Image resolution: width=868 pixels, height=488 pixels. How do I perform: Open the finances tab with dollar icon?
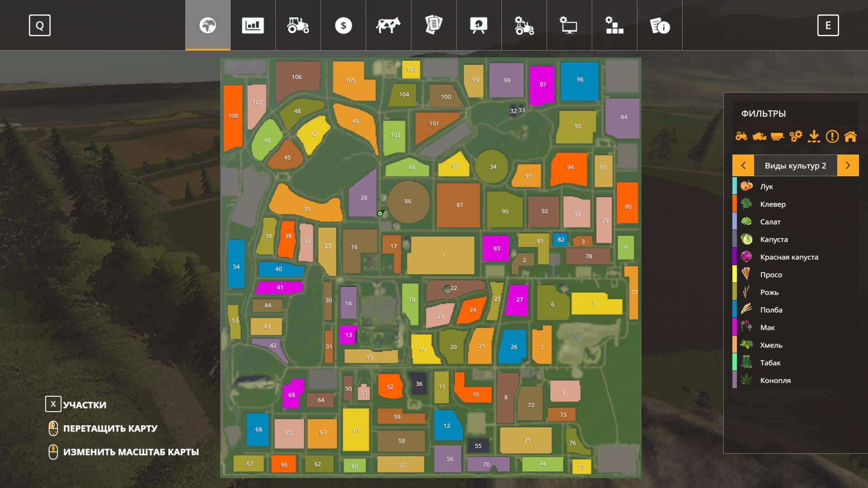click(x=343, y=25)
